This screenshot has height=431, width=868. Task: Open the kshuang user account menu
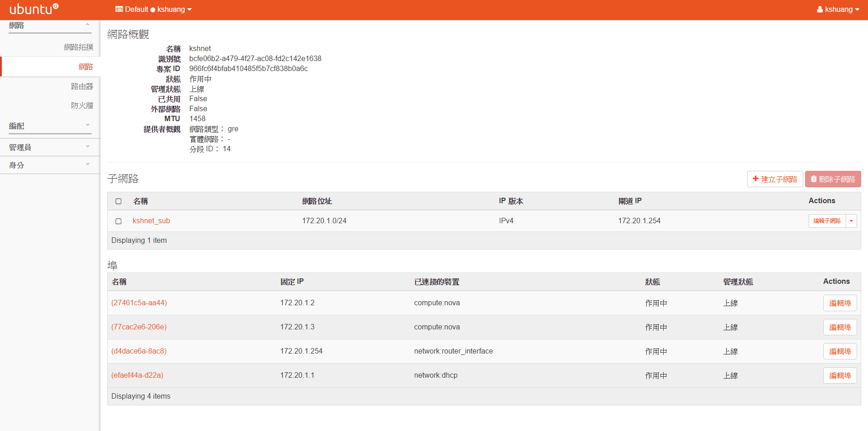pyautogui.click(x=838, y=10)
